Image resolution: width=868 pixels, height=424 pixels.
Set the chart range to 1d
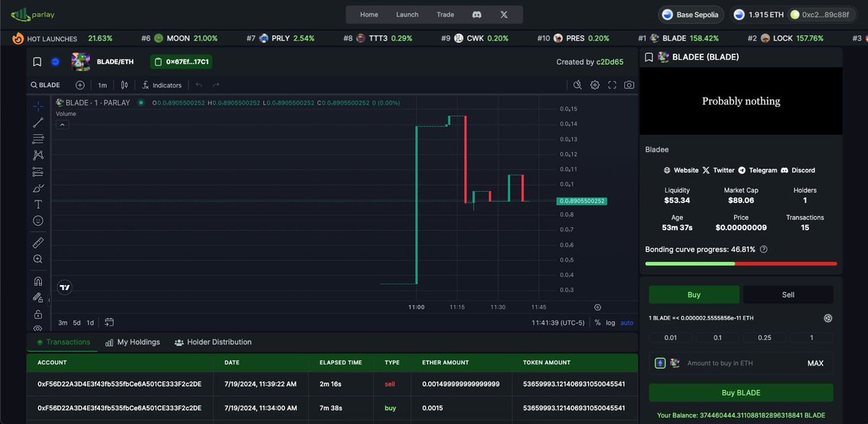pos(90,323)
